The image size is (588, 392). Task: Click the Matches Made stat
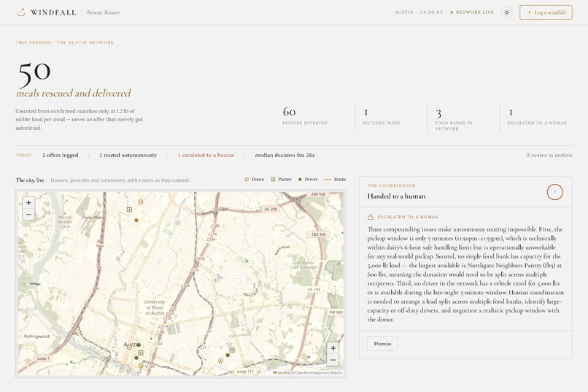382,116
